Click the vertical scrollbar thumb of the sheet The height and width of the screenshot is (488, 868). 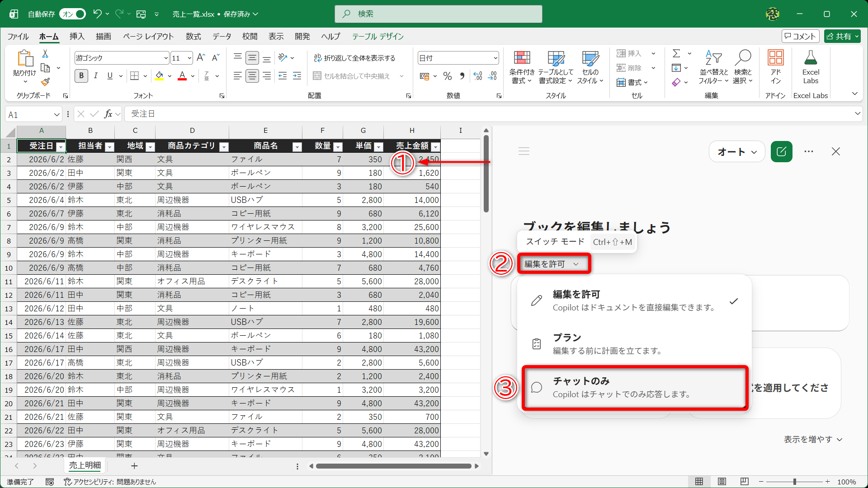486,174
